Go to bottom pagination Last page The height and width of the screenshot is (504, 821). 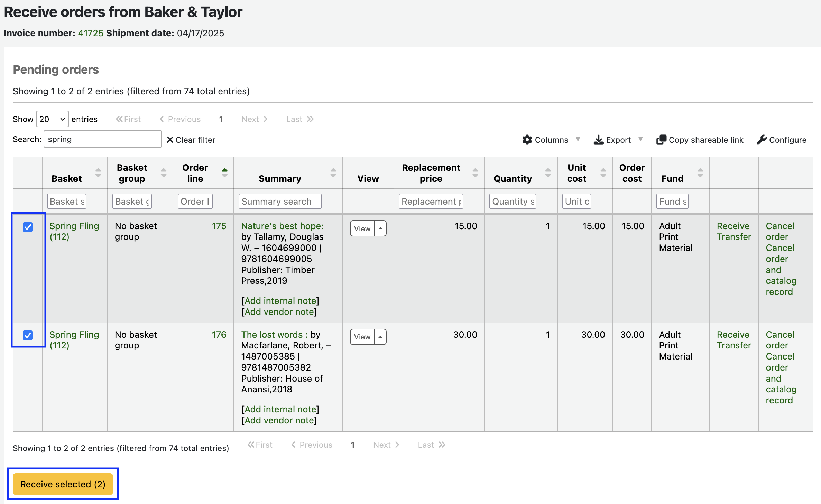(432, 445)
